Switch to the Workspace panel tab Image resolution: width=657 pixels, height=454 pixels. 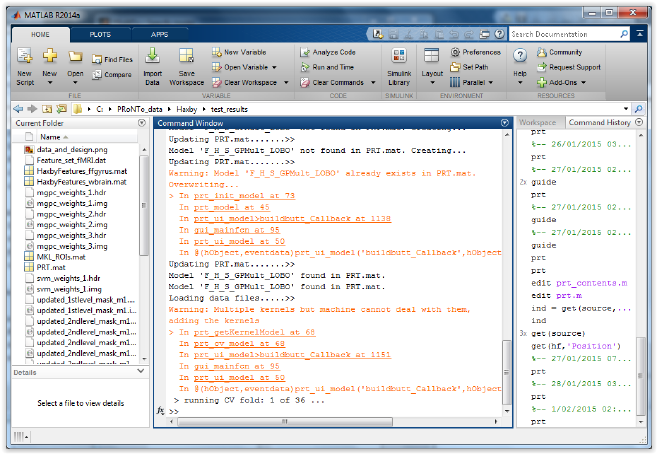(x=537, y=122)
